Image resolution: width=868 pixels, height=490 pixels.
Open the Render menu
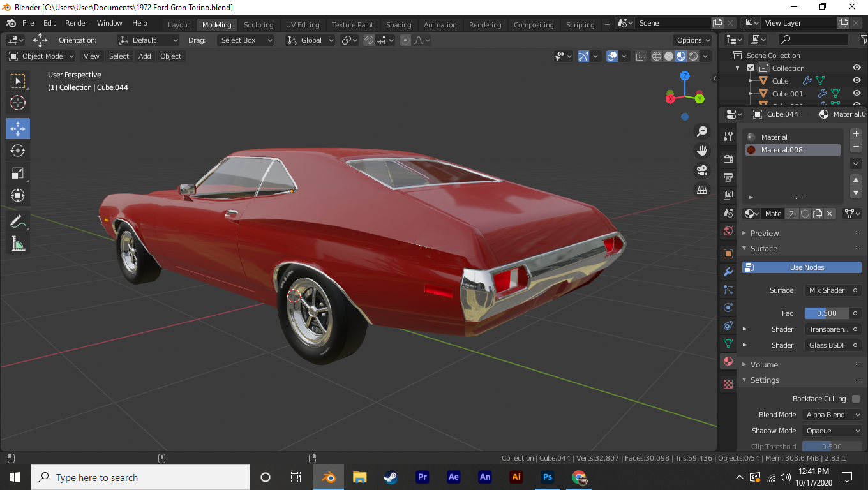[76, 23]
